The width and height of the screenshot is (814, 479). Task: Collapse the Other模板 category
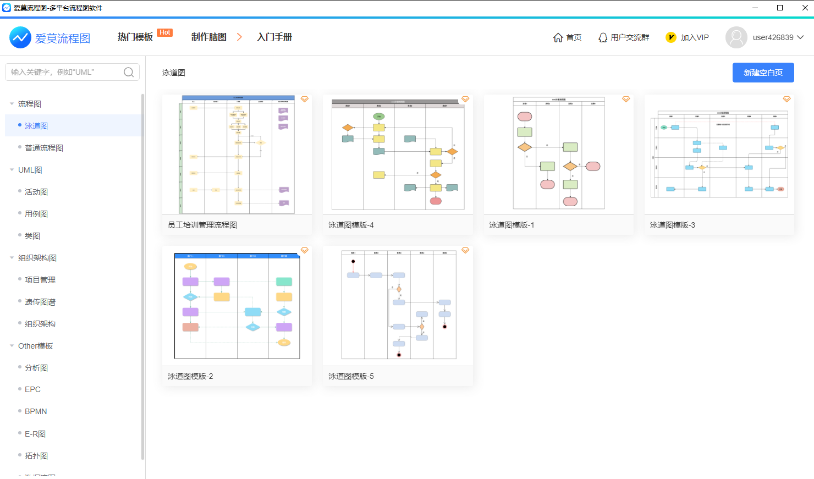(x=11, y=346)
